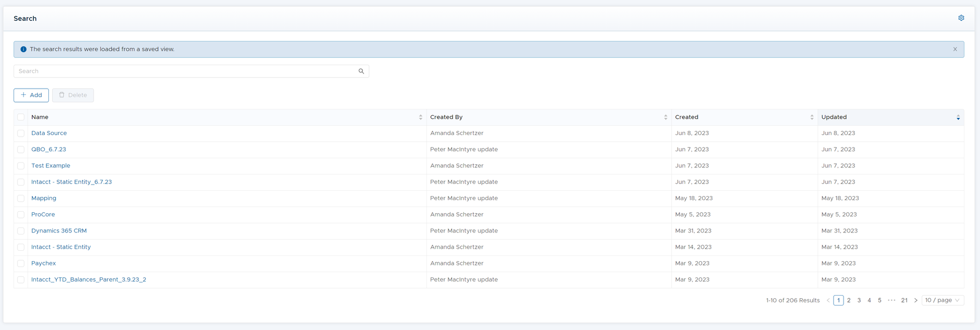The height and width of the screenshot is (330, 980).
Task: Check the Intacct_YTD_Balances_Parent_3.9.23_2 row checkbox
Action: click(21, 279)
